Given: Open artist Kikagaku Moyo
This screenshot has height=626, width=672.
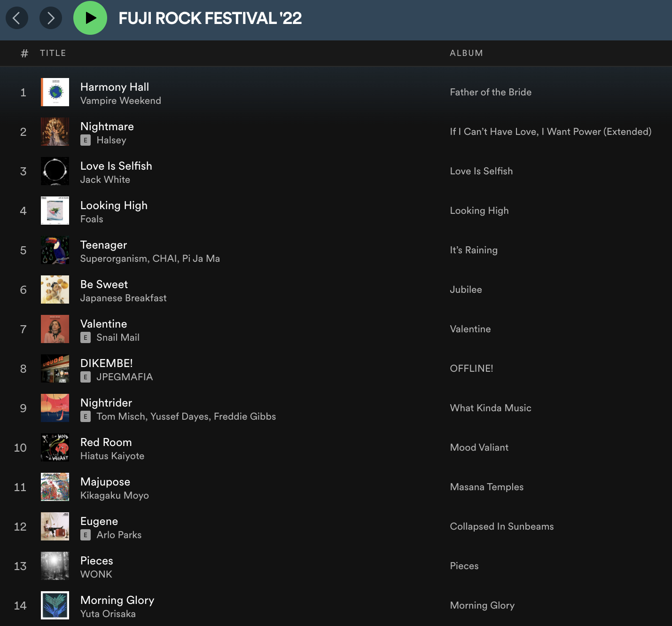Looking at the screenshot, I should 115,495.
